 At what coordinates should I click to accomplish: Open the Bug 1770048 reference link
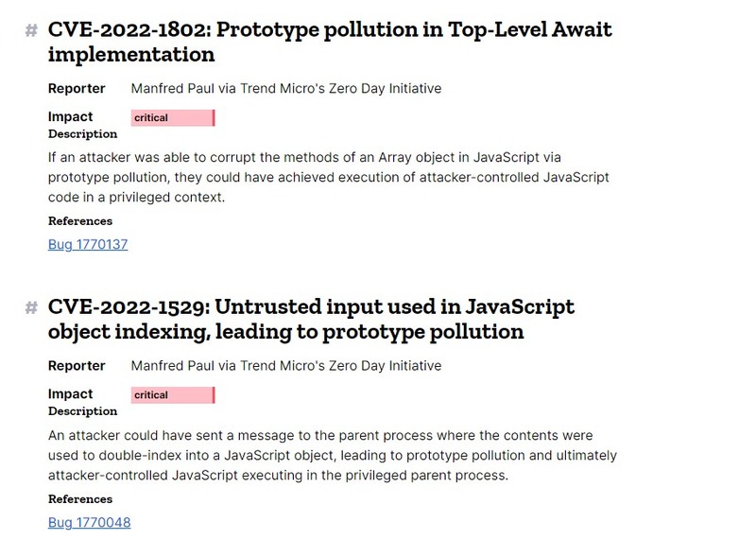[x=89, y=522]
